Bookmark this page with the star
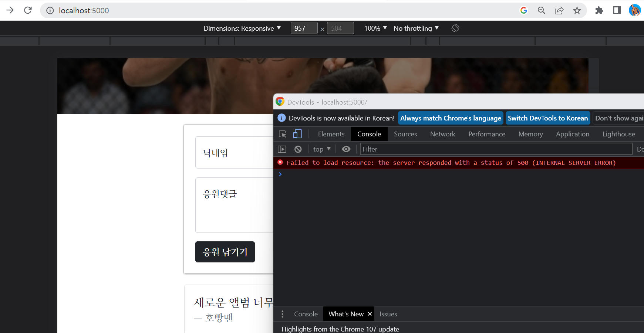The image size is (644, 333). click(x=577, y=10)
